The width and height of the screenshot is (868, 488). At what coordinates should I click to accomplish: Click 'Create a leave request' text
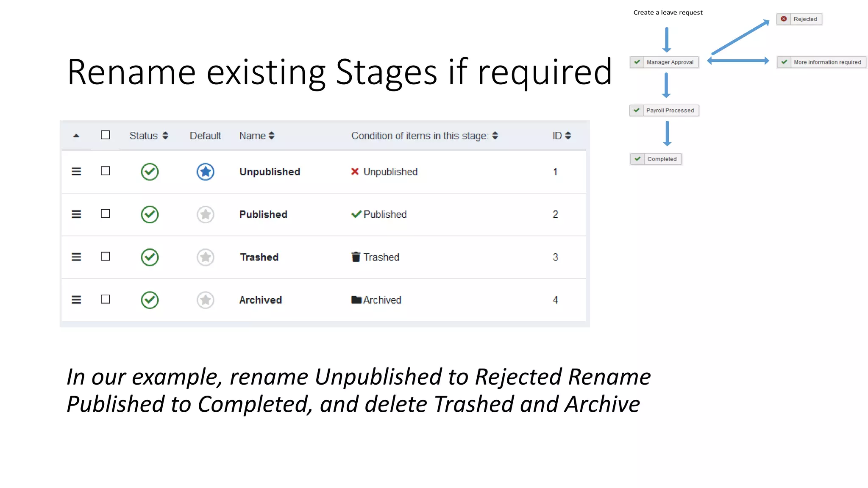click(668, 13)
